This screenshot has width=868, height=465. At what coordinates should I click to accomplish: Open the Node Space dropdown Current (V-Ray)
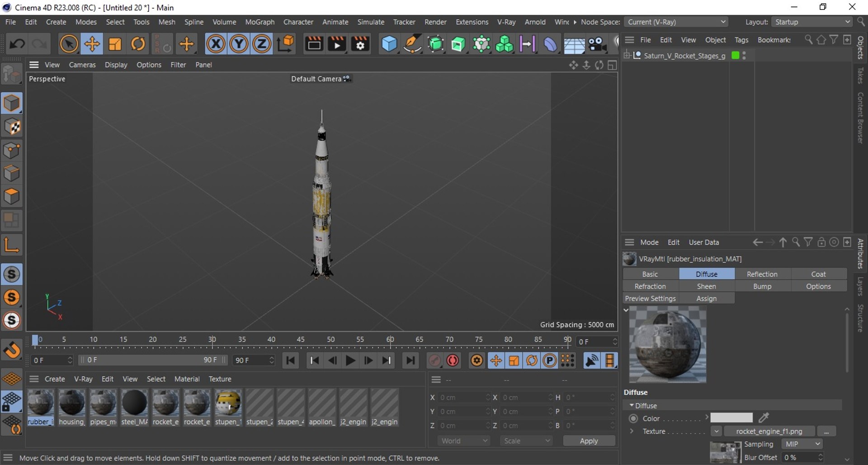676,22
